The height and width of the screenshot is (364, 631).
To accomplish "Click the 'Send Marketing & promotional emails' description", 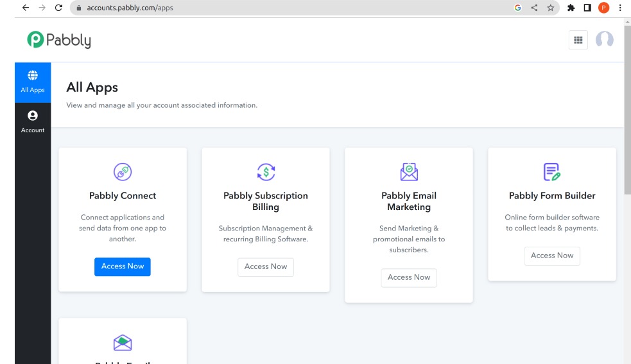I will (409, 239).
